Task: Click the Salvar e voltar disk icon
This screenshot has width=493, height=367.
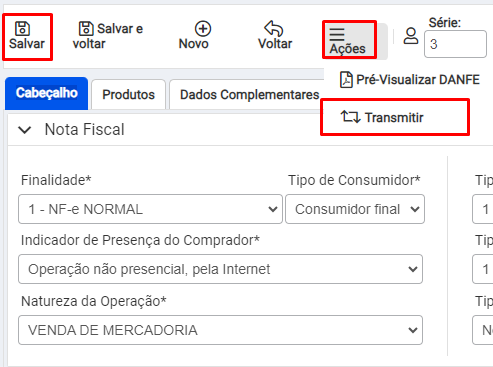Action: click(x=86, y=29)
